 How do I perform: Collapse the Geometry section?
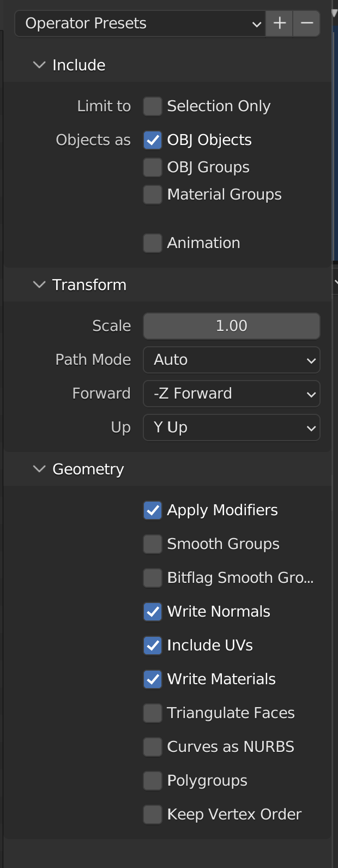coord(39,469)
